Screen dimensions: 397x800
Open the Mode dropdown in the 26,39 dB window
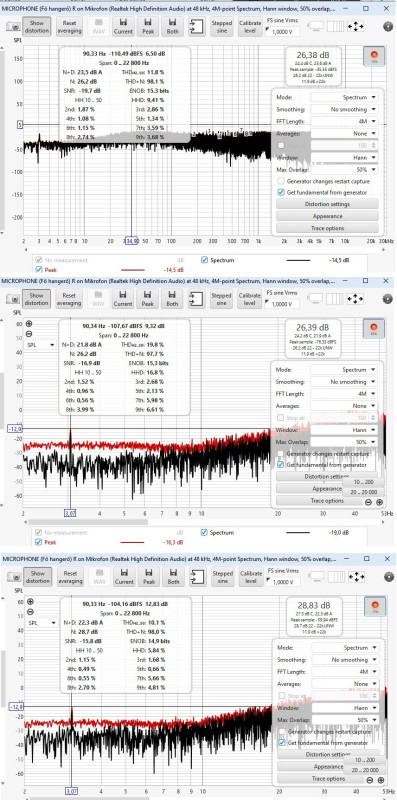pos(344,369)
